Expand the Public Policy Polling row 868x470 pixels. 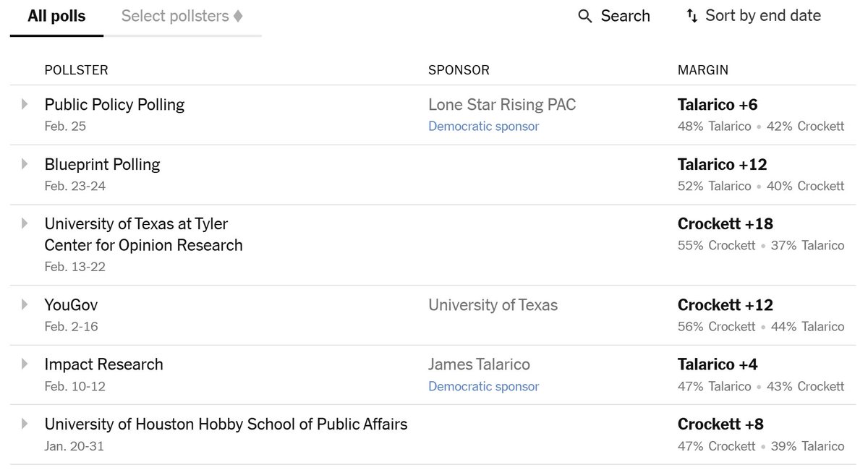tap(25, 104)
